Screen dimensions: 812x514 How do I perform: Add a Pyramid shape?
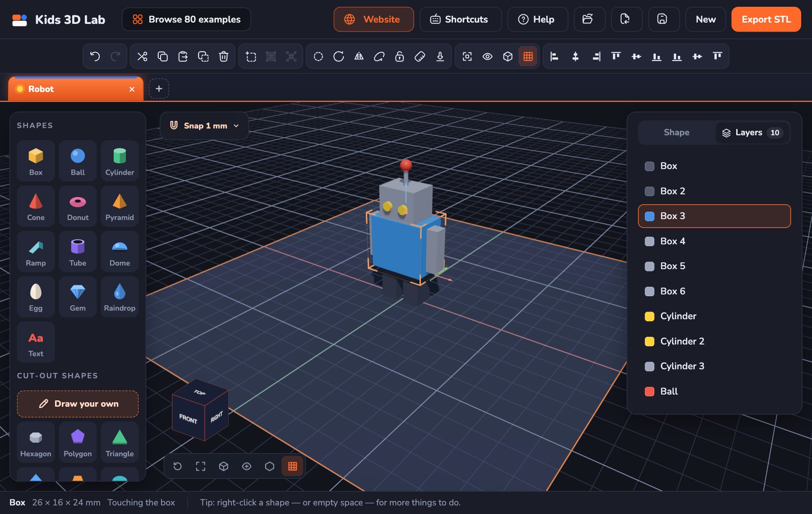(x=120, y=206)
